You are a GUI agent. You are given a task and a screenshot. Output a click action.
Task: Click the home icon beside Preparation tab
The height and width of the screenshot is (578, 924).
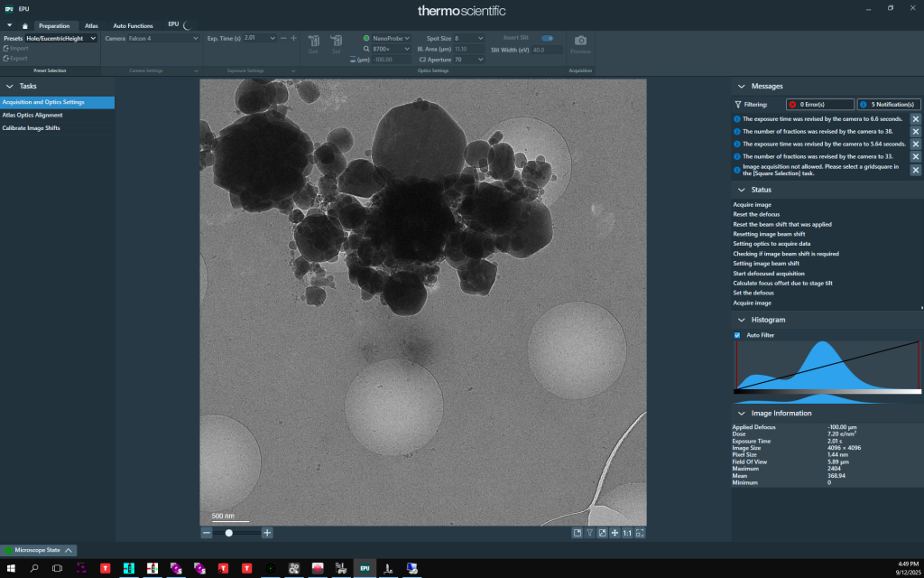24,25
